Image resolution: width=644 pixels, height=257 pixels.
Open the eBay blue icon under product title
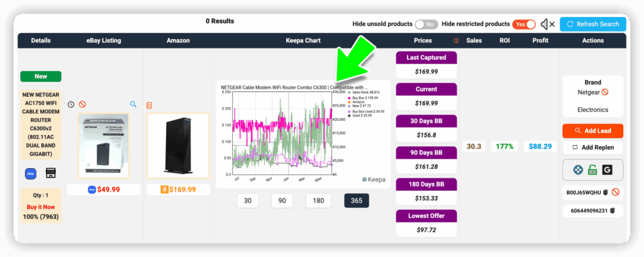(x=31, y=173)
